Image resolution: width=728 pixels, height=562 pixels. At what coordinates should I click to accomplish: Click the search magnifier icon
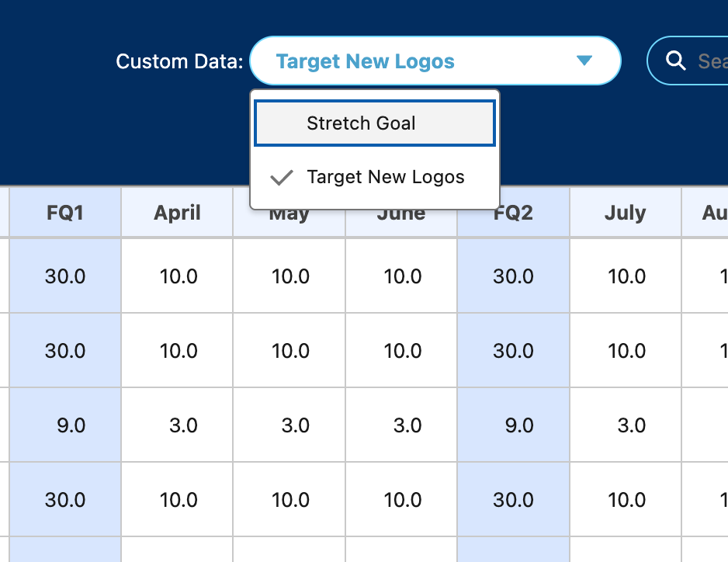pos(676,61)
